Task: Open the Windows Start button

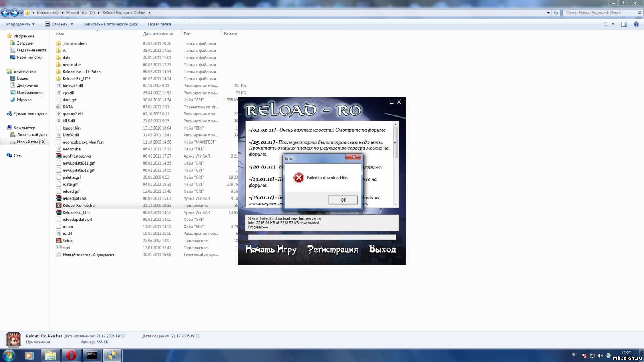Action: 9,356
